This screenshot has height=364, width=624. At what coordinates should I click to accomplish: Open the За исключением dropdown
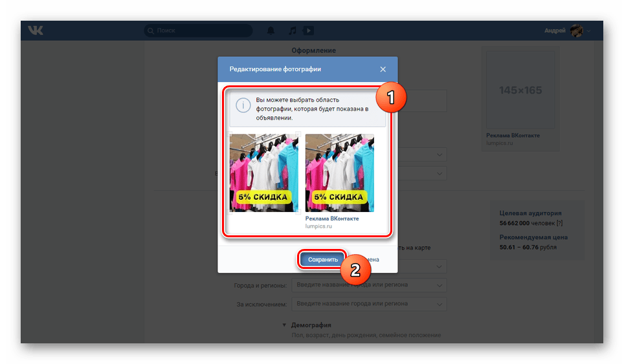pos(369,304)
